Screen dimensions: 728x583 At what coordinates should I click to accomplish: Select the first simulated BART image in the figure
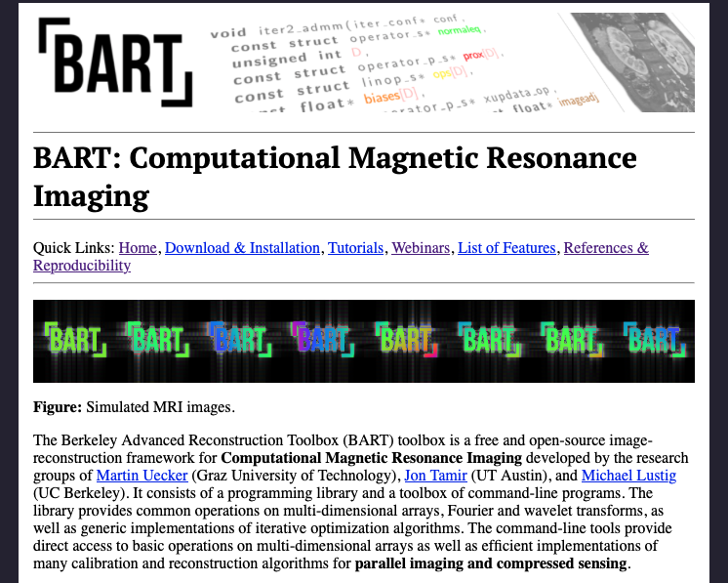pyautogui.click(x=74, y=340)
